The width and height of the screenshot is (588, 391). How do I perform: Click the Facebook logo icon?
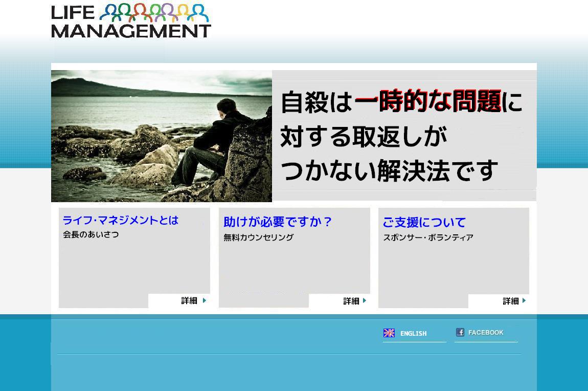pyautogui.click(x=460, y=332)
